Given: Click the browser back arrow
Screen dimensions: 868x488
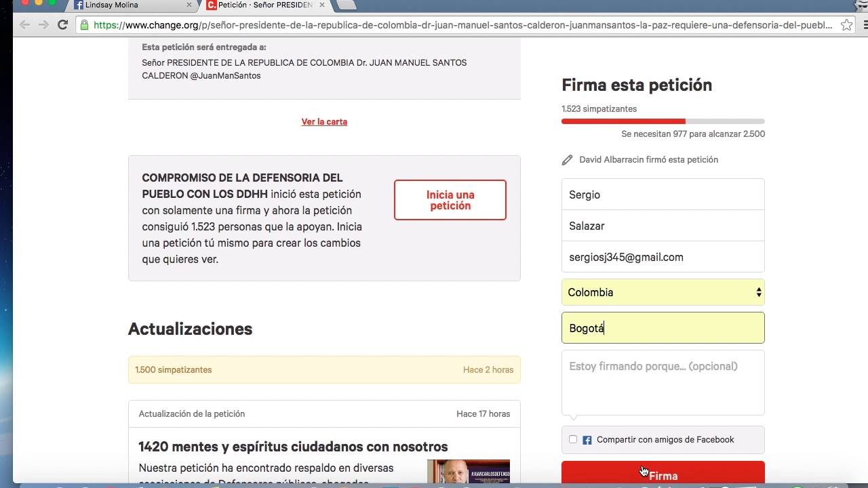Looking at the screenshot, I should coord(25,25).
